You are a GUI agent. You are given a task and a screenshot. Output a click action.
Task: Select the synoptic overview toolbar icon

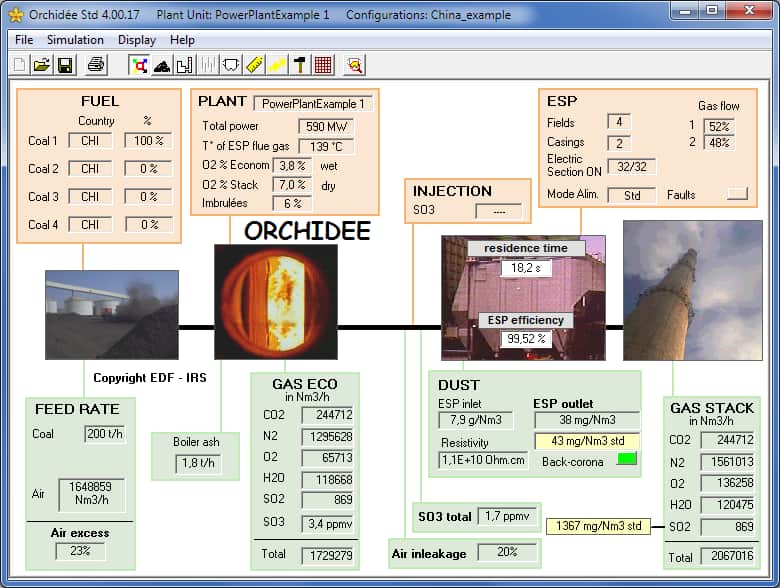pyautogui.click(x=139, y=65)
